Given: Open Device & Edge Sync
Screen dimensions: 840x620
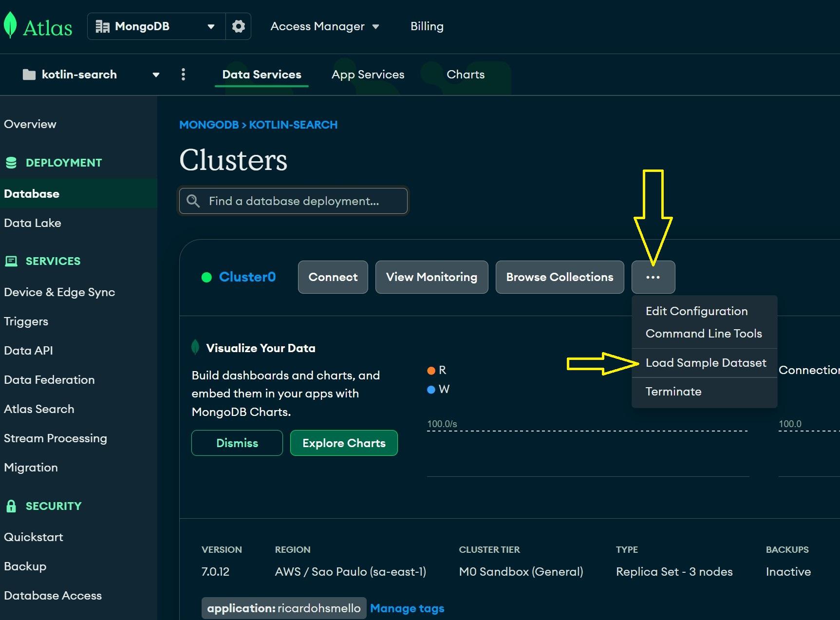Looking at the screenshot, I should coord(59,292).
